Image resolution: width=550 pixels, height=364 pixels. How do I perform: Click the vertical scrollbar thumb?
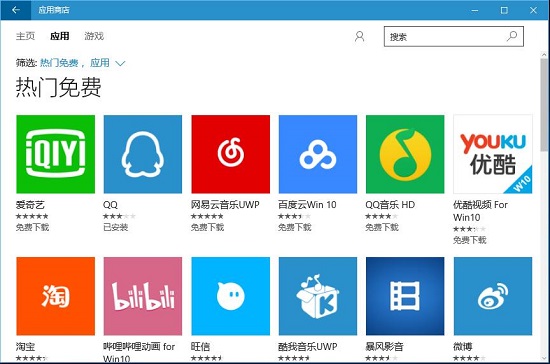pos(544,105)
